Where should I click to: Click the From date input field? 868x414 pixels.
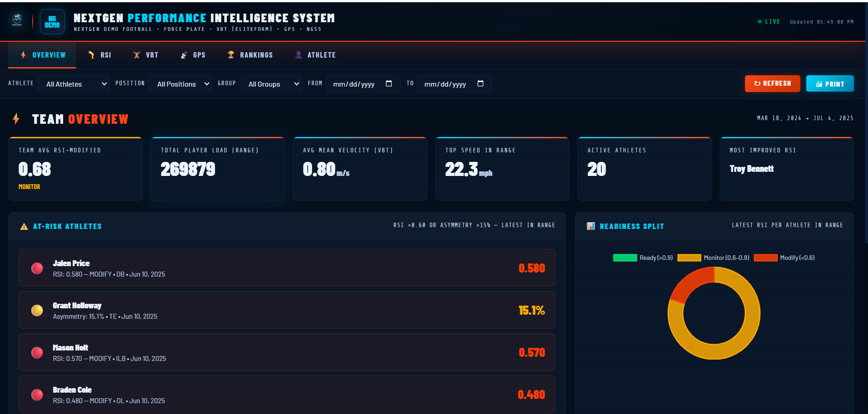(x=363, y=84)
